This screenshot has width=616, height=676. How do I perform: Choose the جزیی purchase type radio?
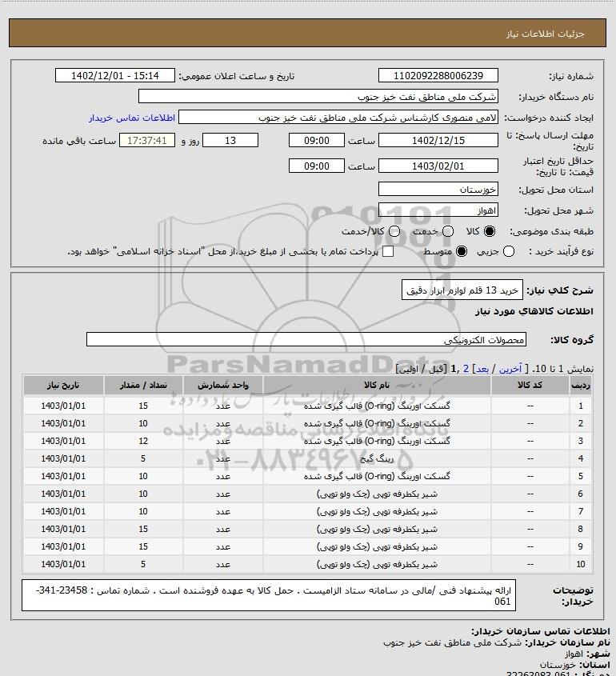[509, 251]
